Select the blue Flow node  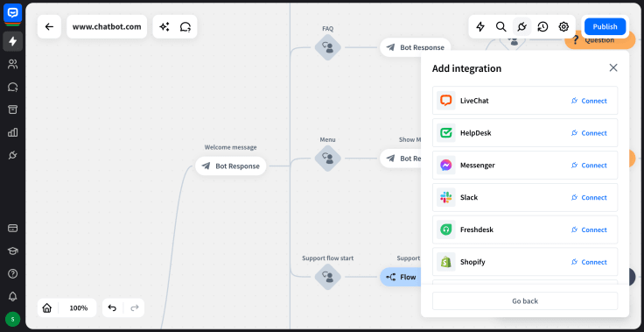tap(401, 277)
